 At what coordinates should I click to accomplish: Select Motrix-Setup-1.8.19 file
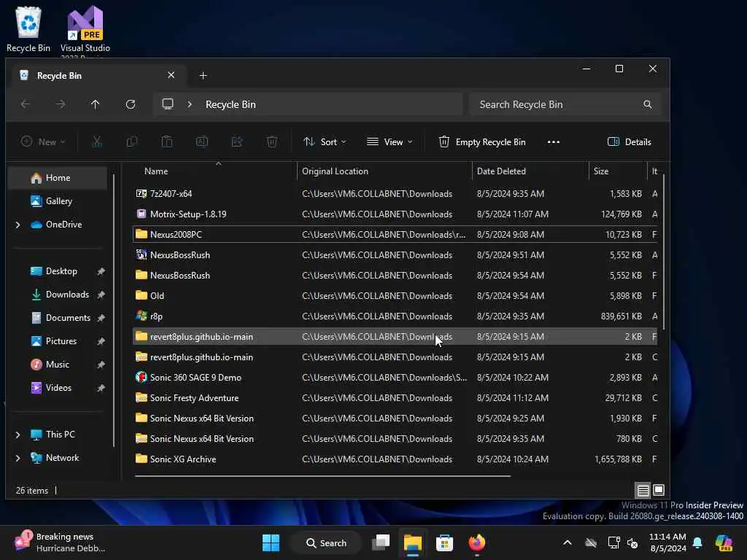point(395,214)
